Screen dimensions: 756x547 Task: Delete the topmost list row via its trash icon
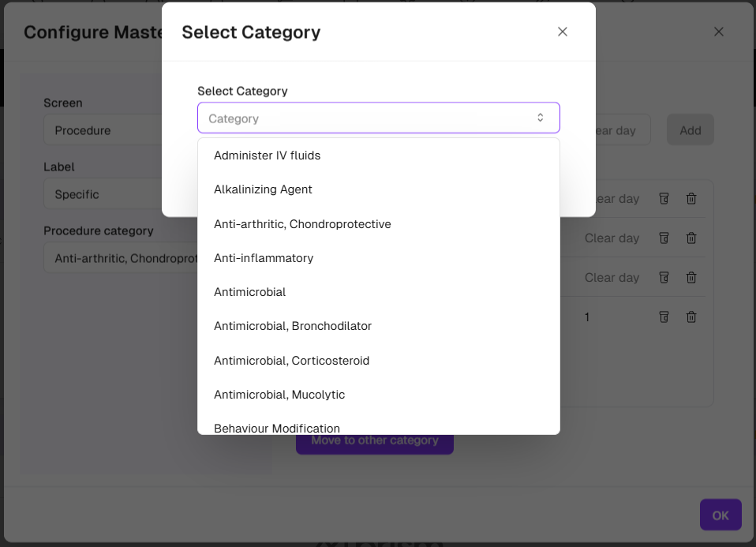click(x=691, y=199)
